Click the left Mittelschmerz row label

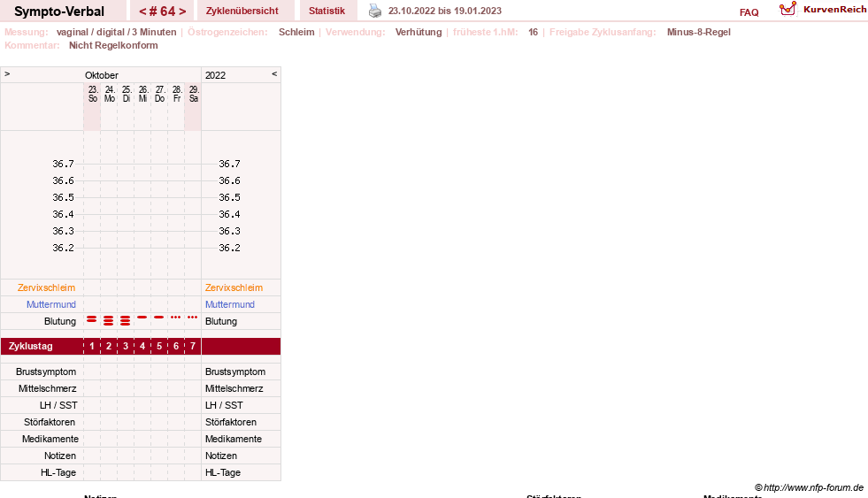pos(47,388)
